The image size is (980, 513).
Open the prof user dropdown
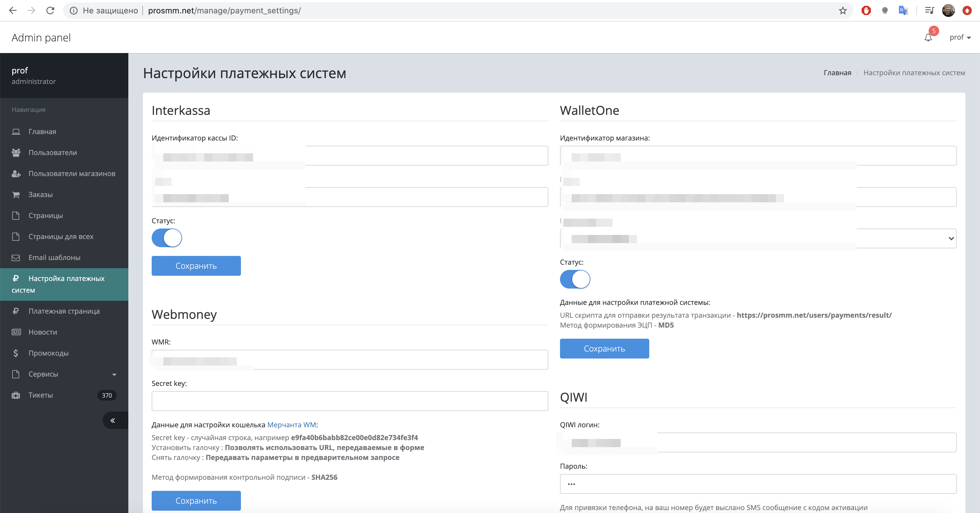pyautogui.click(x=960, y=37)
